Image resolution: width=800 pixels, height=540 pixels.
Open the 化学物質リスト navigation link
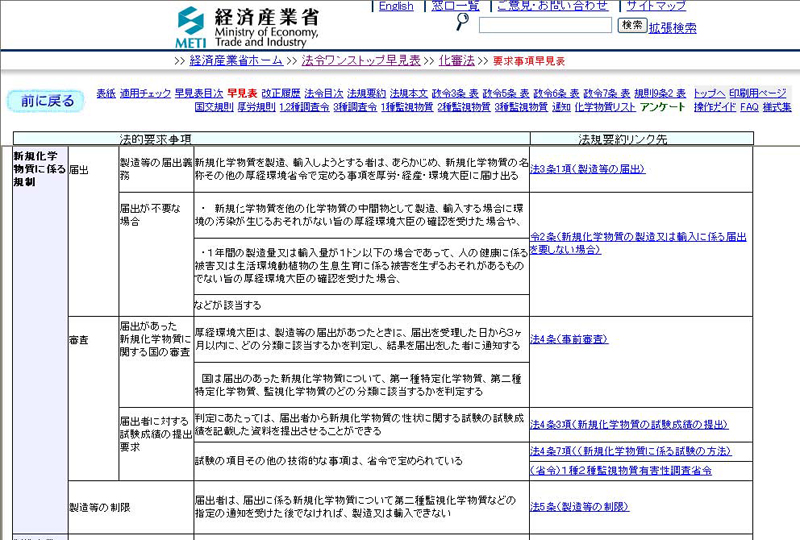(605, 107)
